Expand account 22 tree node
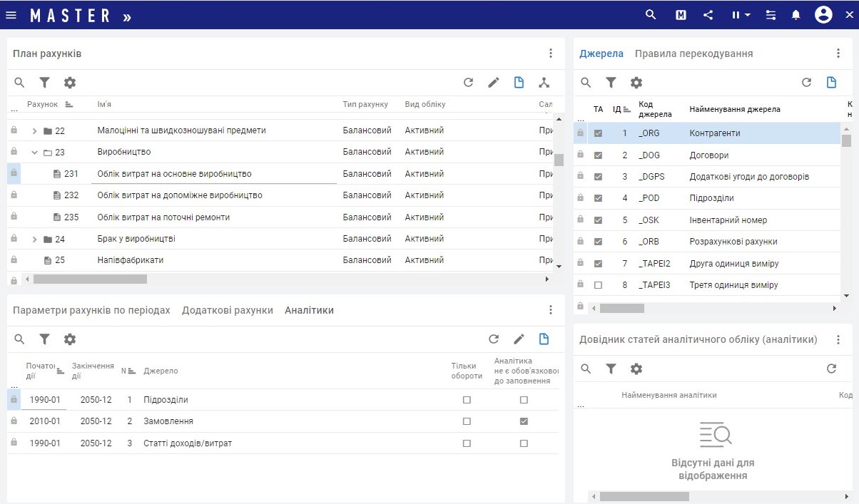Image resolution: width=859 pixels, height=504 pixels. pos(34,131)
